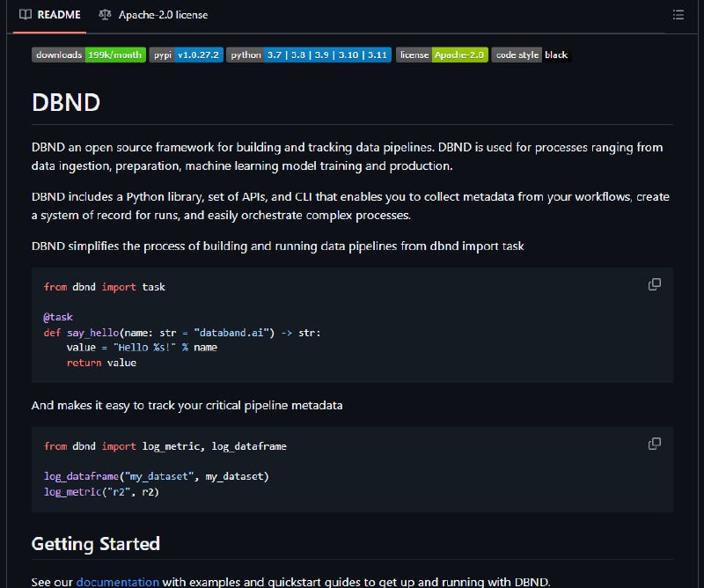Screen dimensions: 704x588
Task: Click the 'def say_hello' code line
Action: [182, 333]
